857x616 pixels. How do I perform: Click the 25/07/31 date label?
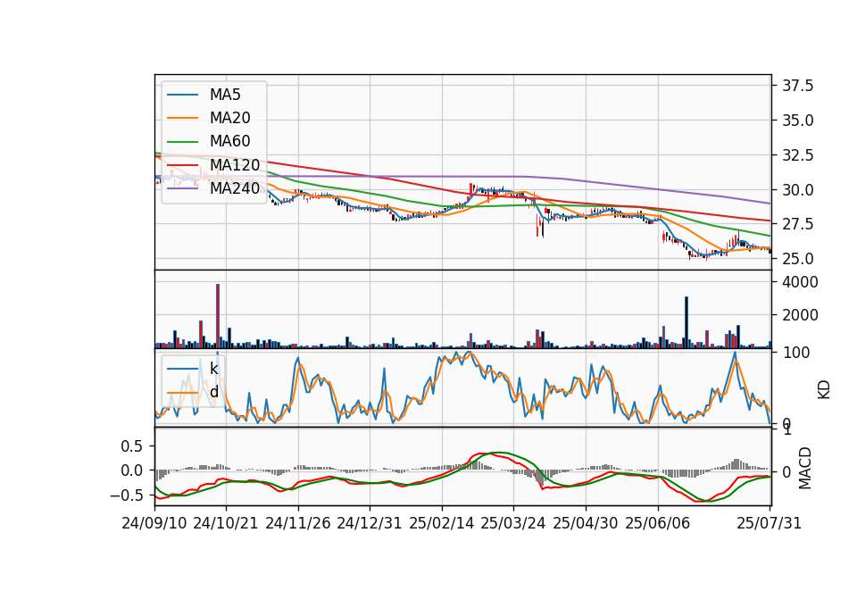[769, 523]
